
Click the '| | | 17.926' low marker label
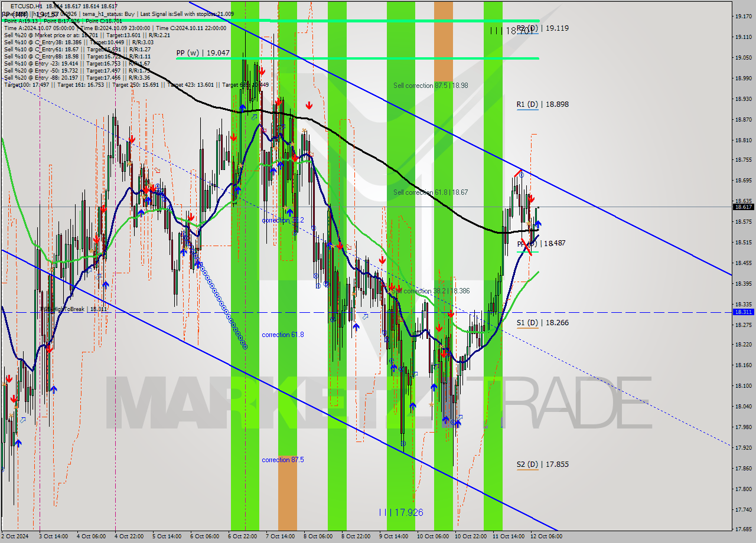[401, 512]
